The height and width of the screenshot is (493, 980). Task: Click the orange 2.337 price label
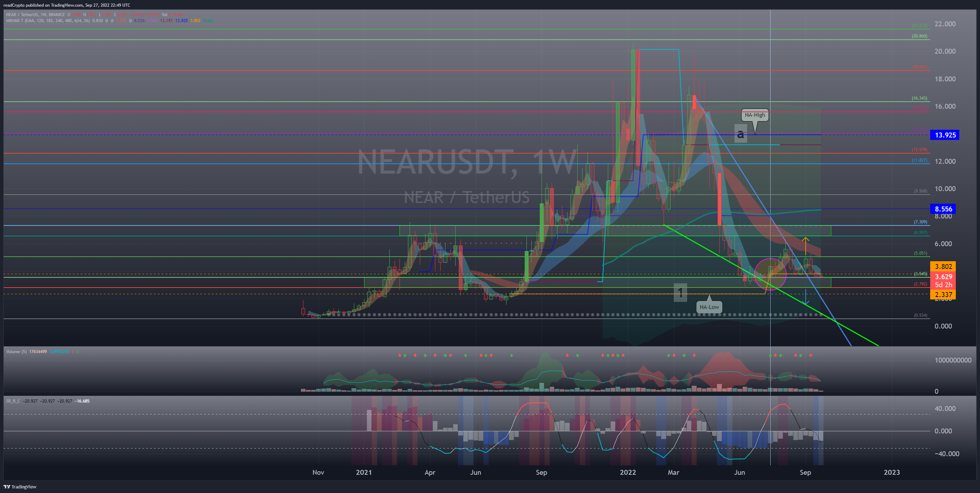click(943, 295)
